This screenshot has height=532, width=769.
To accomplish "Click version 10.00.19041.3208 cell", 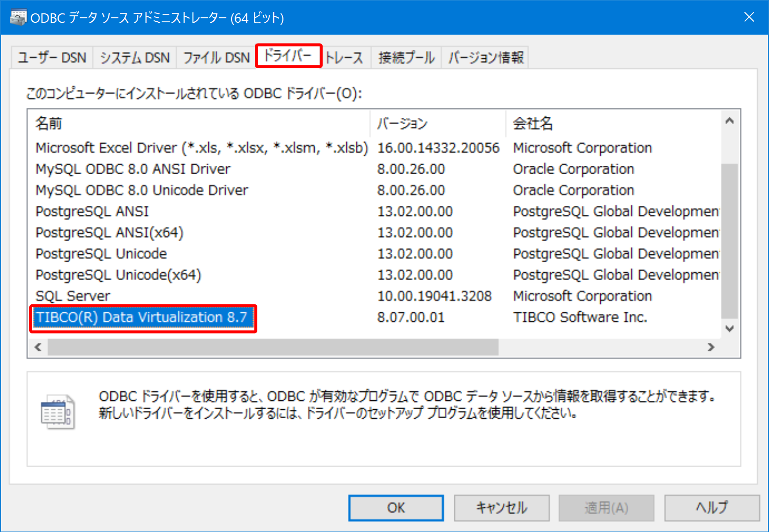I will pyautogui.click(x=434, y=296).
